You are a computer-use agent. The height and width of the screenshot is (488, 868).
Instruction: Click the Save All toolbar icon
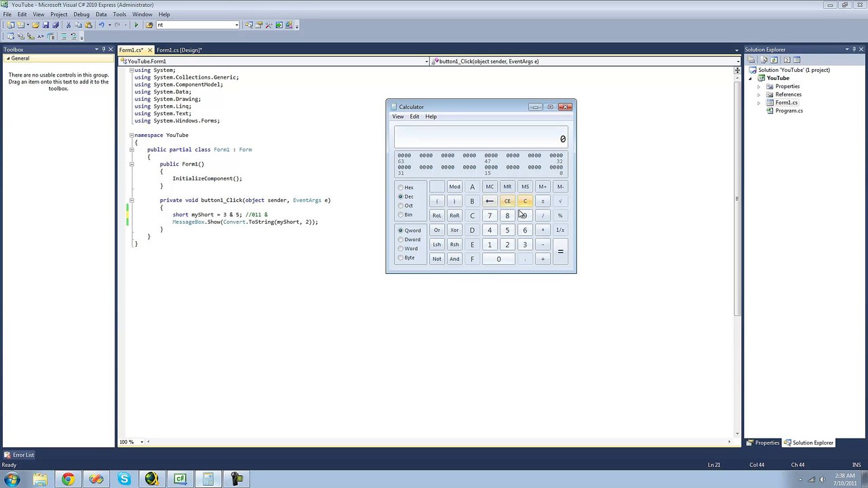point(56,25)
